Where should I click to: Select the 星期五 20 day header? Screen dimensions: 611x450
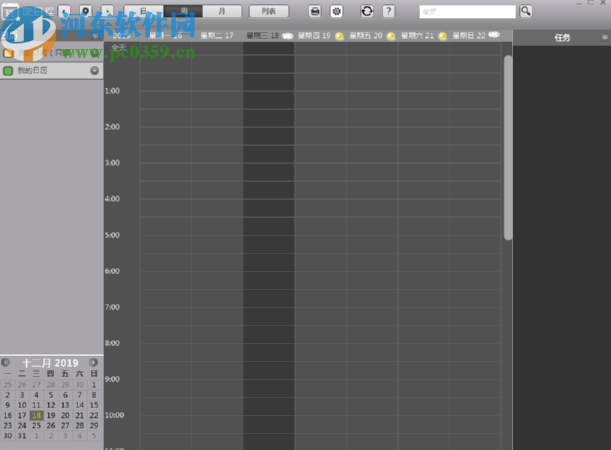tap(366, 35)
